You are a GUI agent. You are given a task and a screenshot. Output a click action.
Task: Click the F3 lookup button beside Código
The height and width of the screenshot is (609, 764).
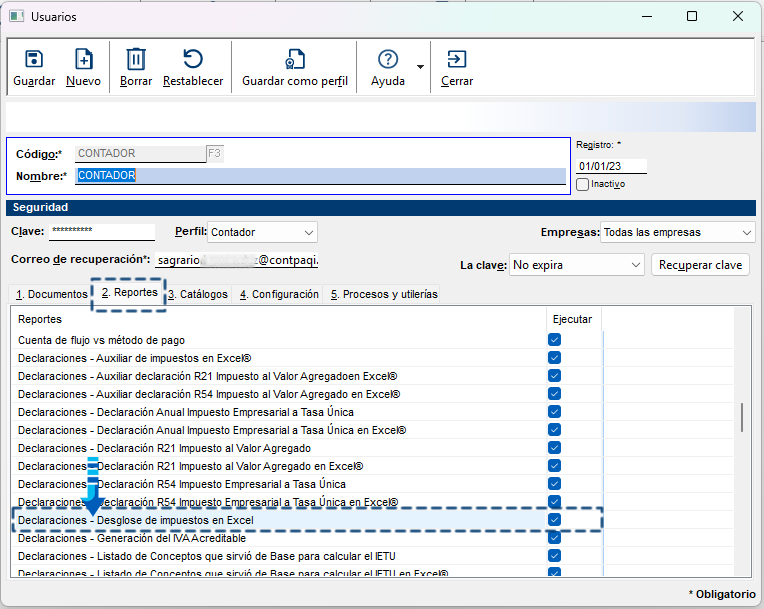[x=215, y=153]
